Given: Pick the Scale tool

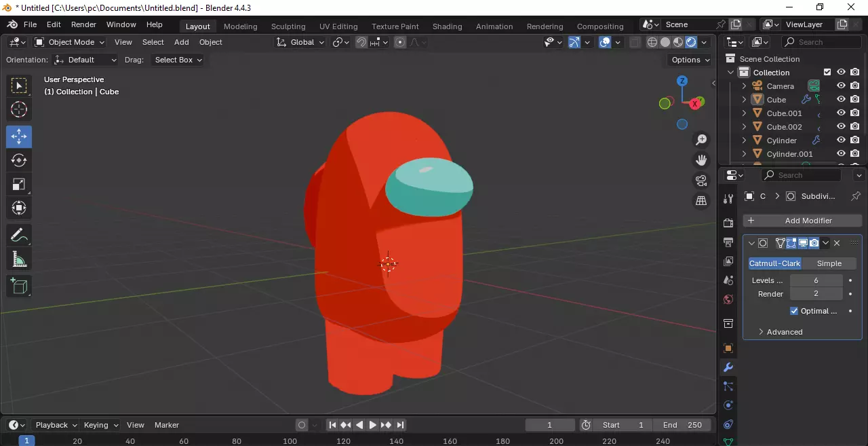Looking at the screenshot, I should 19,184.
